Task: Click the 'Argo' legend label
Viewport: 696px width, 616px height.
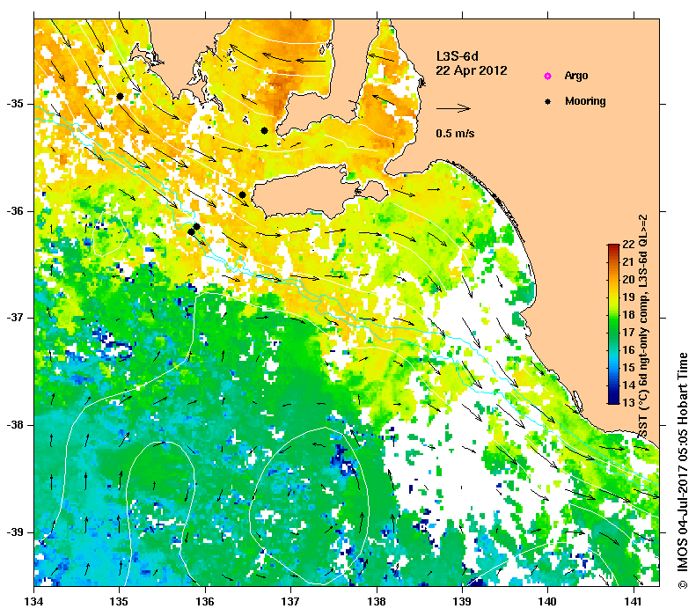Action: [576, 76]
